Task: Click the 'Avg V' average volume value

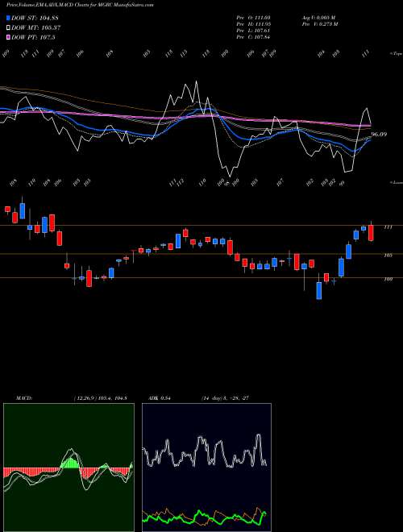Action: (x=318, y=17)
